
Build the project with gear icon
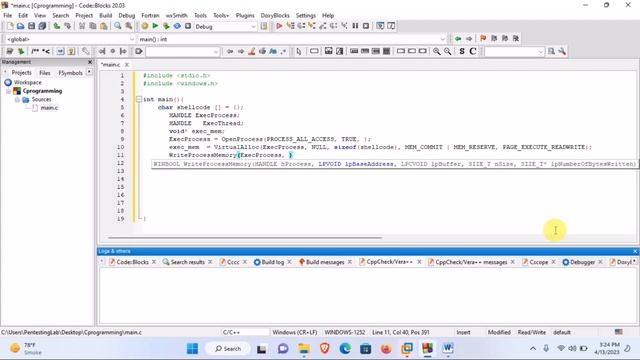tap(144, 26)
